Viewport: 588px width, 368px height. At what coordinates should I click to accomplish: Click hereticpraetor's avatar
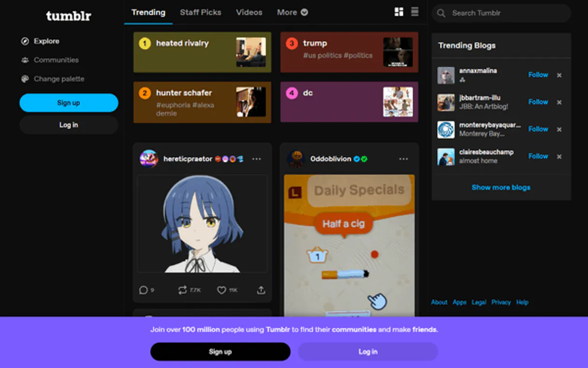tap(149, 159)
